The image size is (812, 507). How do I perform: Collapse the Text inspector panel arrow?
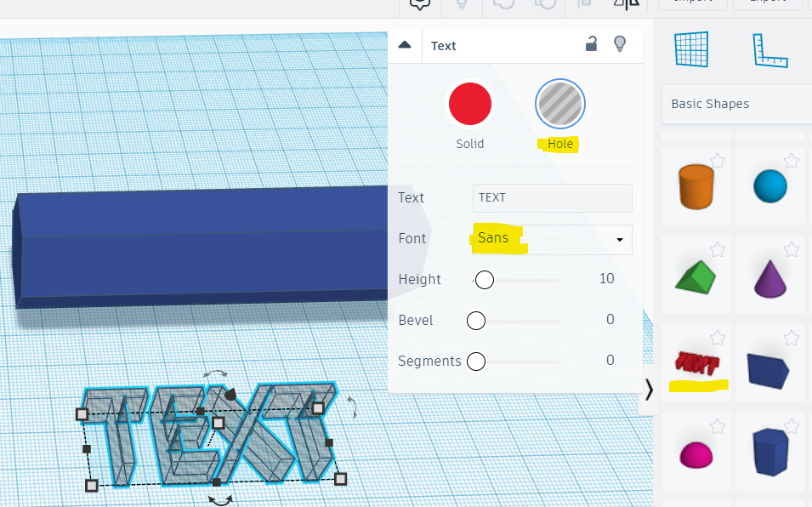(x=405, y=45)
